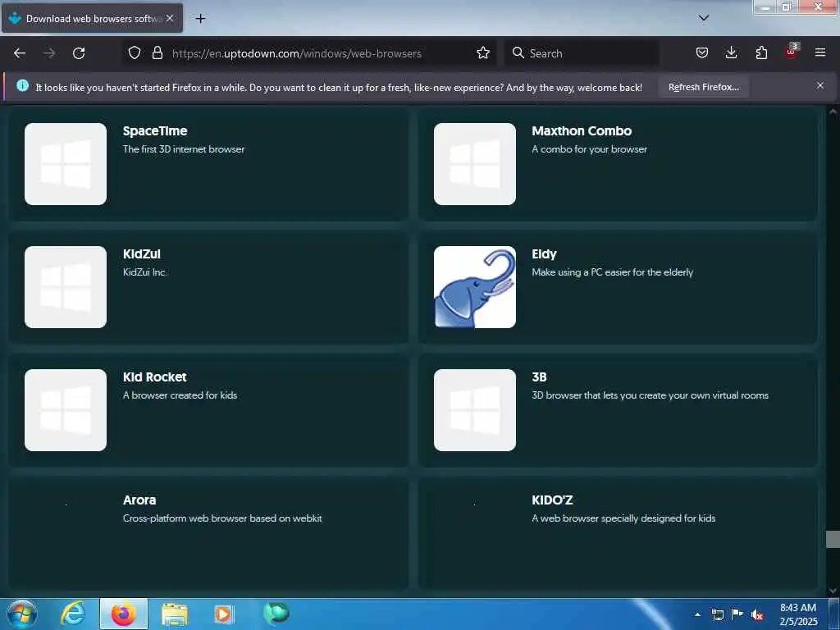
Task: Click 'Make using a PC easier for the elderly'
Action: click(612, 272)
